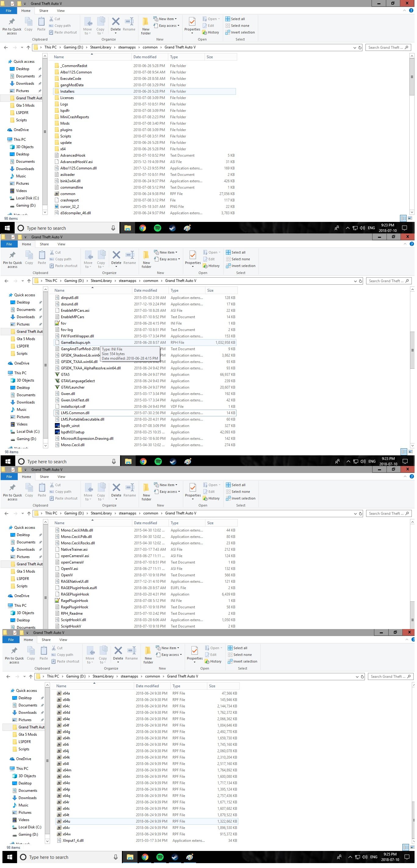The height and width of the screenshot is (868, 417).
Task: Switch to Share tab in the bottom window
Action: (x=46, y=640)
